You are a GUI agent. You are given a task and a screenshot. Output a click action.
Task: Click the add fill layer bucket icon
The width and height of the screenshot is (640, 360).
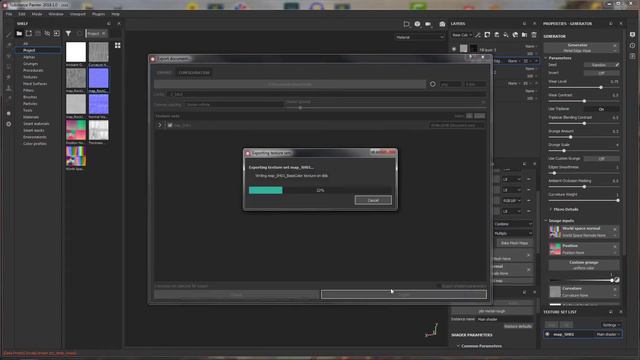tap(506, 35)
